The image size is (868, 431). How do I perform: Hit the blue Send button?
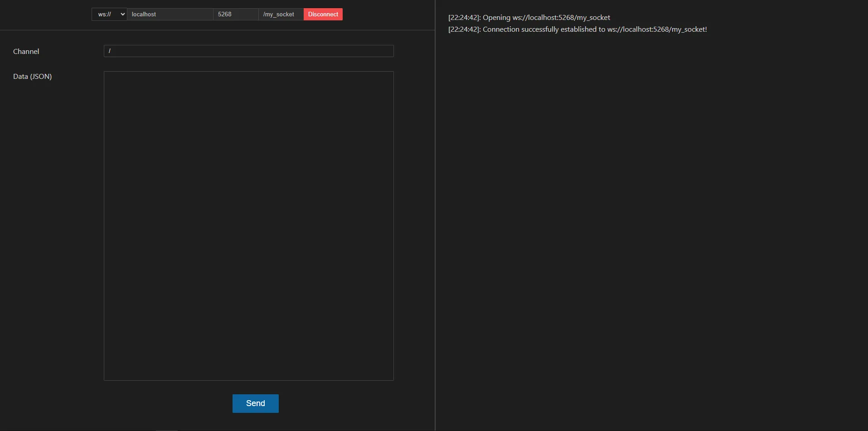255,403
